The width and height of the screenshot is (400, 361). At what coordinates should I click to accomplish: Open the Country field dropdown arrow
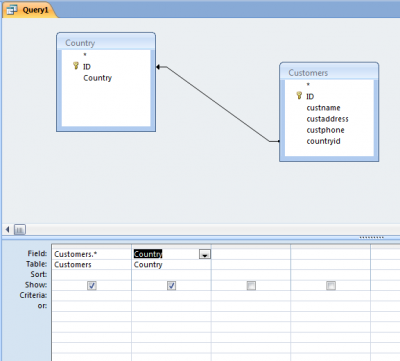click(205, 254)
